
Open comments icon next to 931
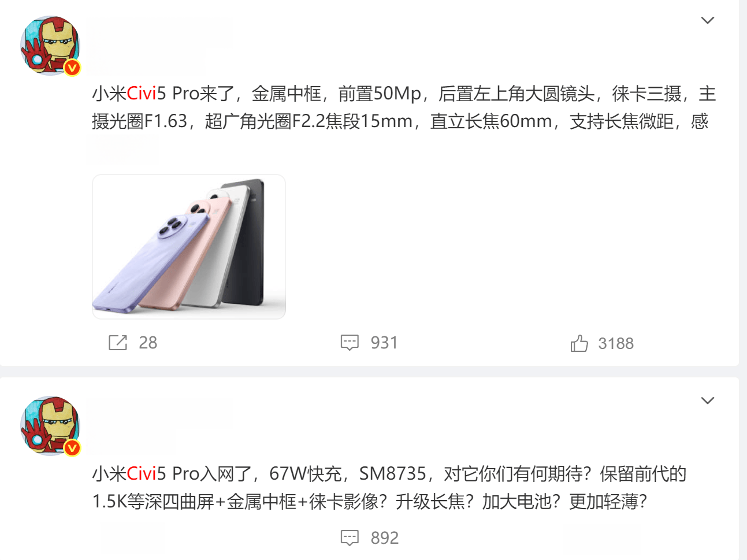(350, 343)
